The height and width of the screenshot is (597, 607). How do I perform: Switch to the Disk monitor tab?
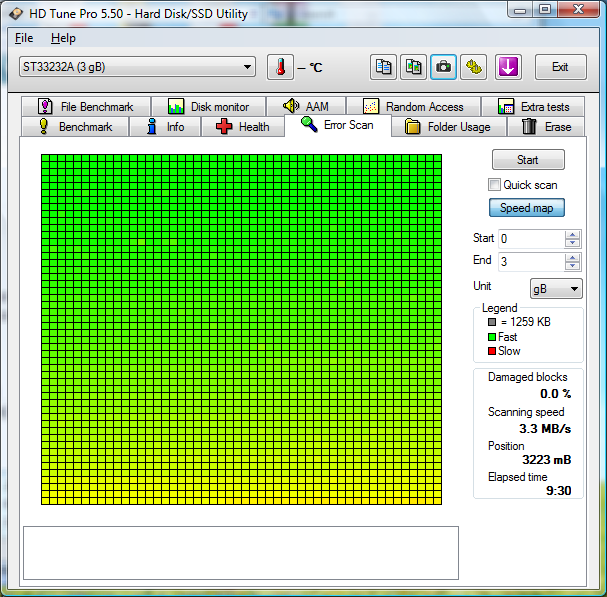point(209,106)
